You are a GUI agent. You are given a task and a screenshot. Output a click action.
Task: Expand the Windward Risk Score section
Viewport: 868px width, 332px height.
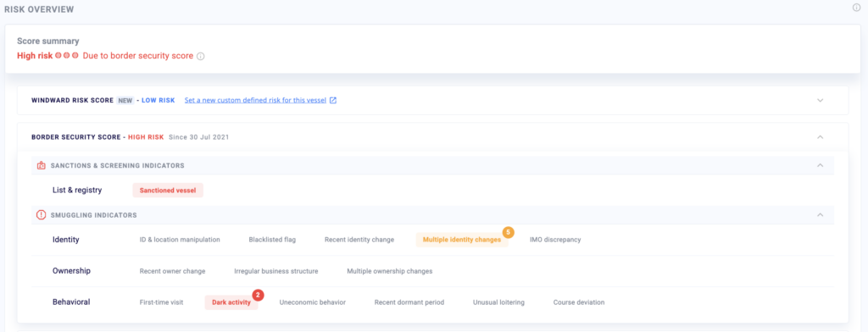pyautogui.click(x=821, y=101)
